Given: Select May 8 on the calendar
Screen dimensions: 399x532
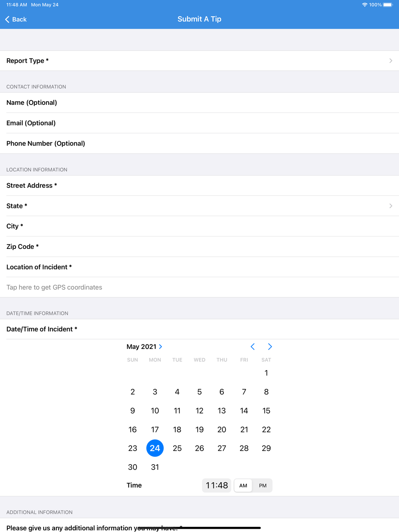Looking at the screenshot, I should point(266,392).
